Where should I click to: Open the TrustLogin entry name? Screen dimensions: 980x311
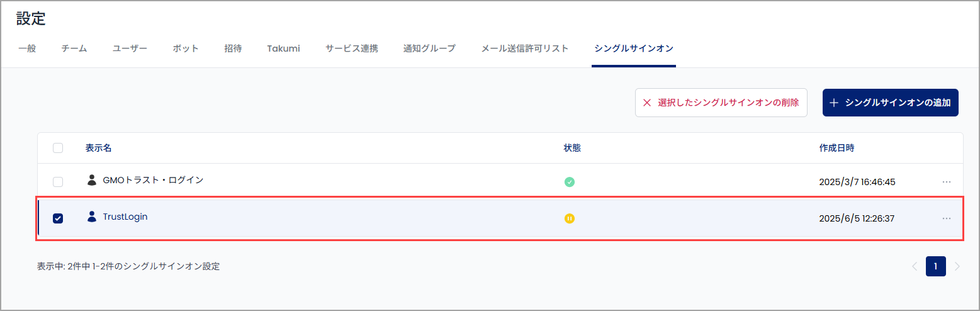pyautogui.click(x=125, y=217)
